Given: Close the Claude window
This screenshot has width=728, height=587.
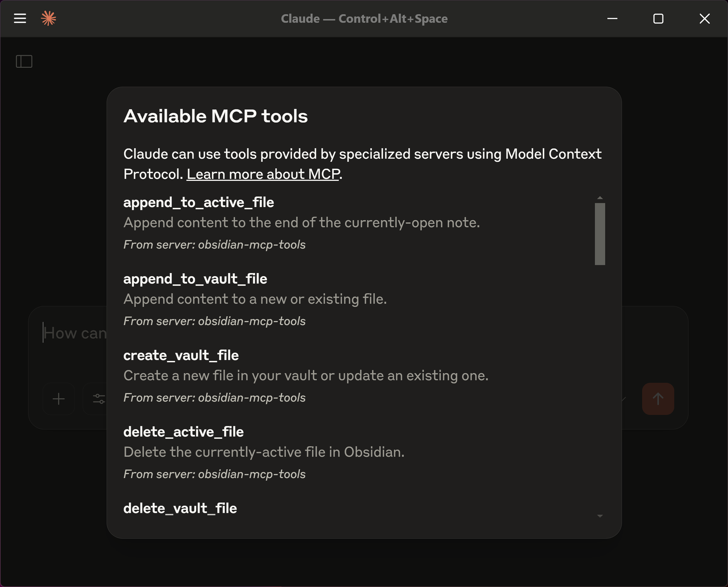Looking at the screenshot, I should [704, 19].
